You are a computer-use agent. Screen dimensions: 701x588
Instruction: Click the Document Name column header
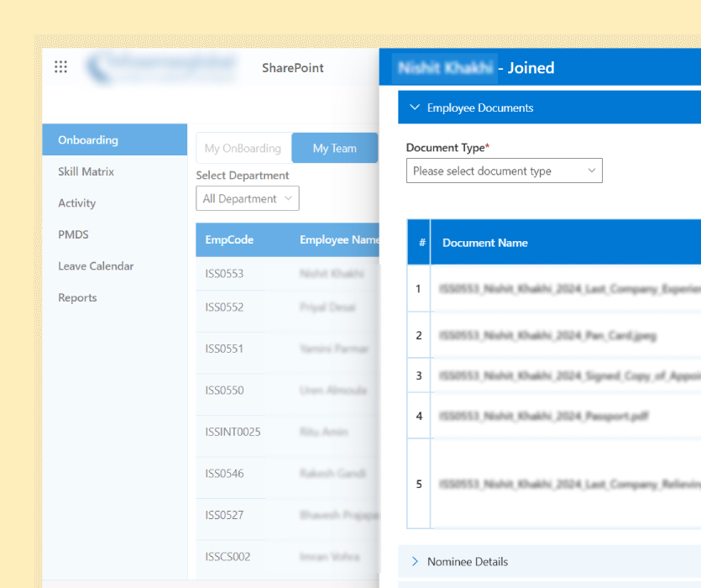[485, 243]
